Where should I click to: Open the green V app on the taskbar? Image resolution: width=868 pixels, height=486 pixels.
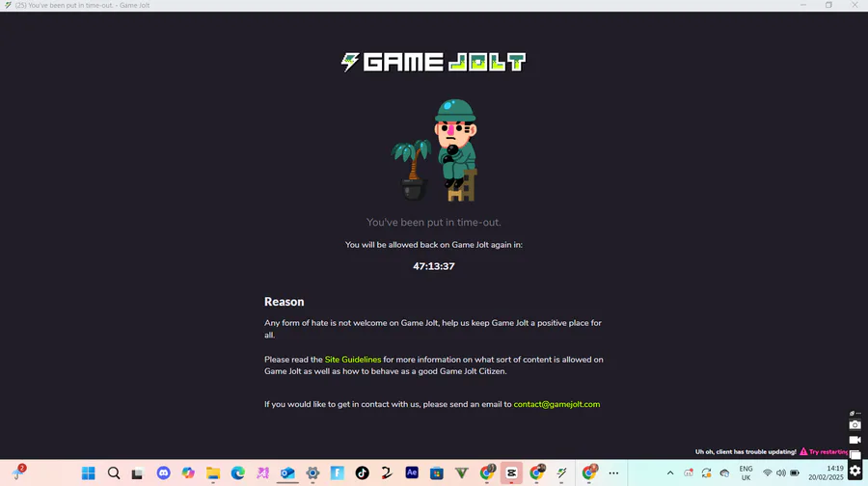462,472
